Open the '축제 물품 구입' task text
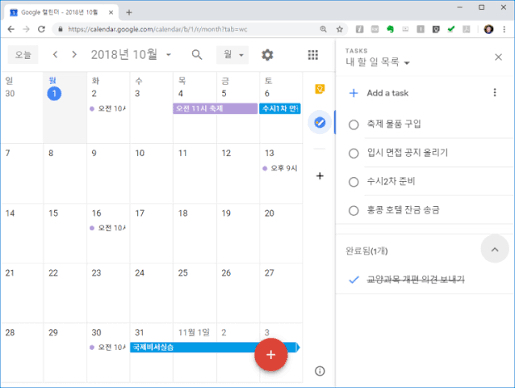This screenshot has width=515, height=388. pyautogui.click(x=394, y=124)
